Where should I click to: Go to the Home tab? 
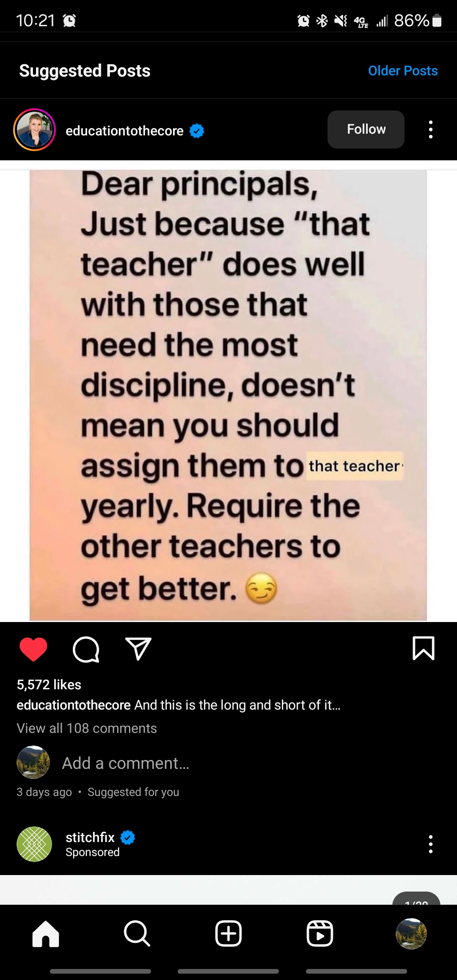(46, 933)
